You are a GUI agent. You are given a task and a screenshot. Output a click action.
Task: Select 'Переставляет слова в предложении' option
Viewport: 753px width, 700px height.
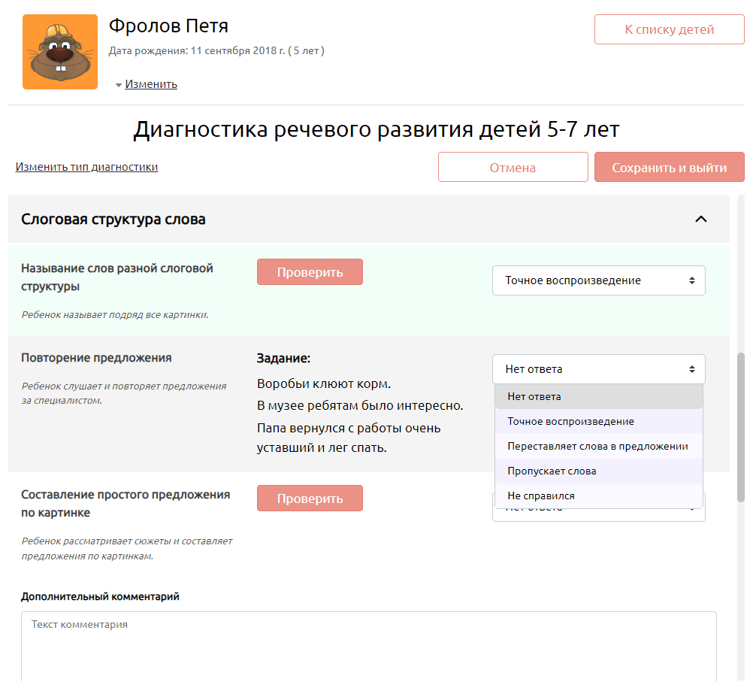598,446
